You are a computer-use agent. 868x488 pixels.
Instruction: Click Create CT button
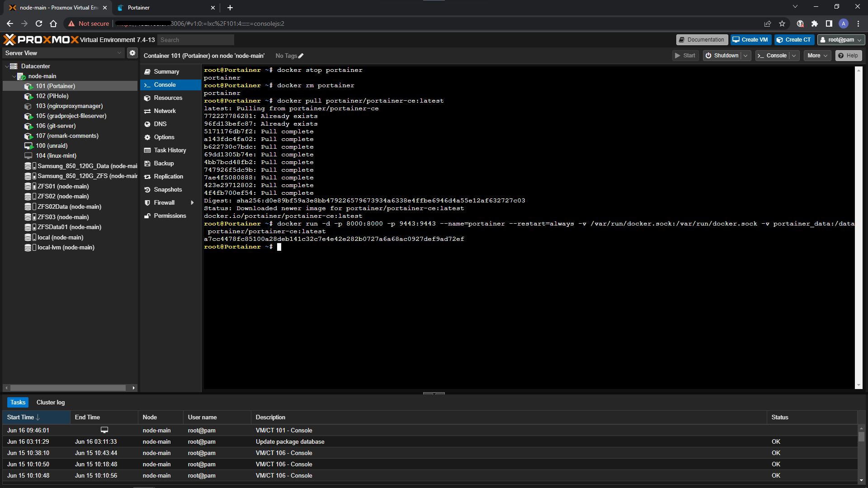[794, 40]
